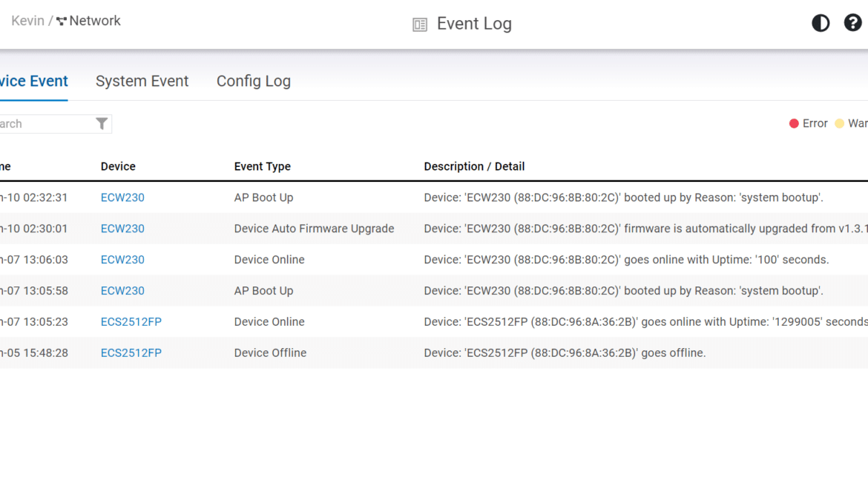Select the 'Device Auto Firmware Upgrade' event type text
868x492 pixels.
(314, 229)
